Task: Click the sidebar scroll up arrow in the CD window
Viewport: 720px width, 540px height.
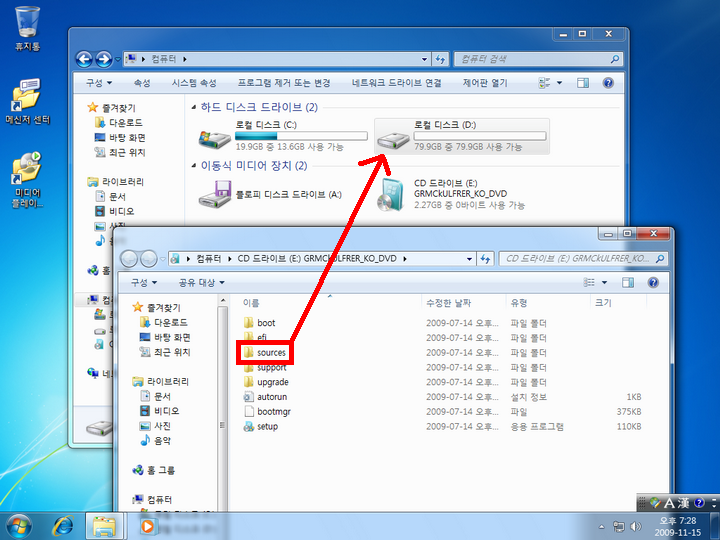Action: pos(223,300)
